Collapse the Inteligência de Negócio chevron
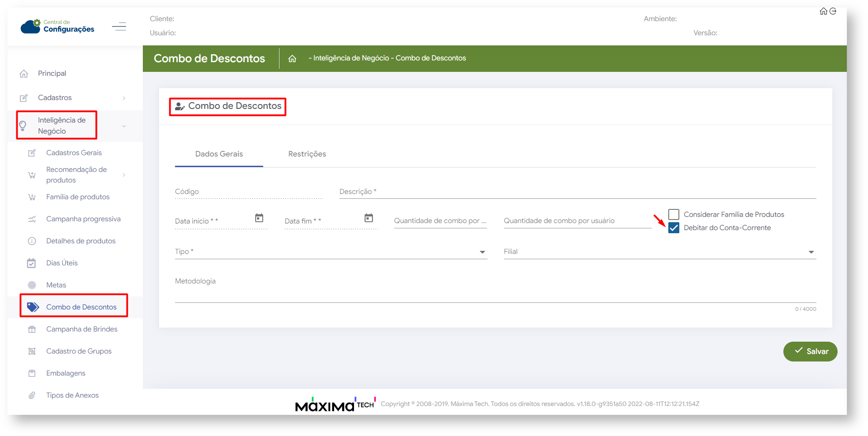The width and height of the screenshot is (868, 436). pyautogui.click(x=124, y=126)
